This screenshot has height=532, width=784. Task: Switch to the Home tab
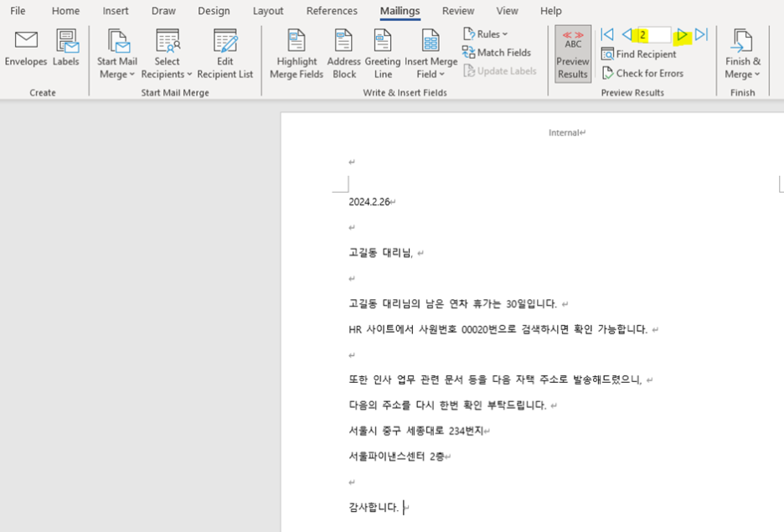(x=65, y=11)
